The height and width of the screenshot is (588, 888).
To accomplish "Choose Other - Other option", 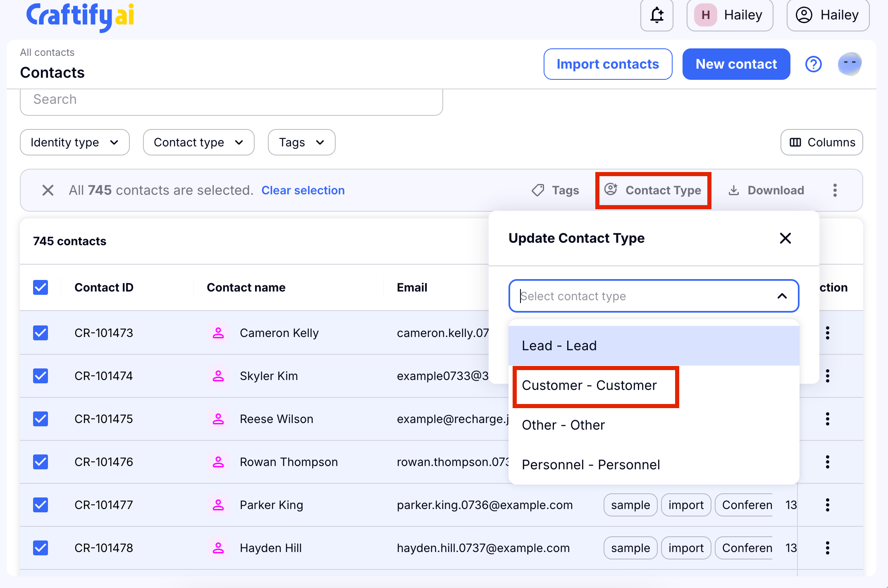I will coord(654,425).
